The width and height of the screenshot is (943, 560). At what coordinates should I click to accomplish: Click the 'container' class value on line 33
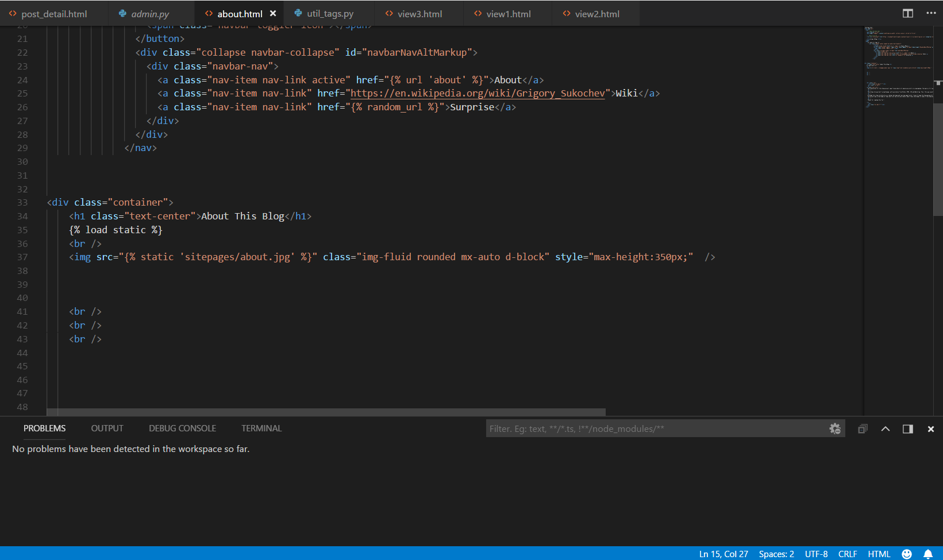tap(137, 202)
